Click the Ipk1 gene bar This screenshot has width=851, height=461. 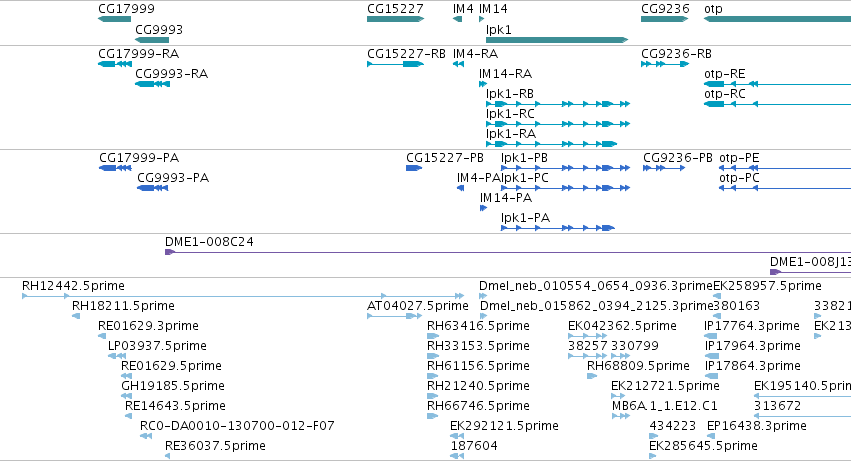point(557,40)
